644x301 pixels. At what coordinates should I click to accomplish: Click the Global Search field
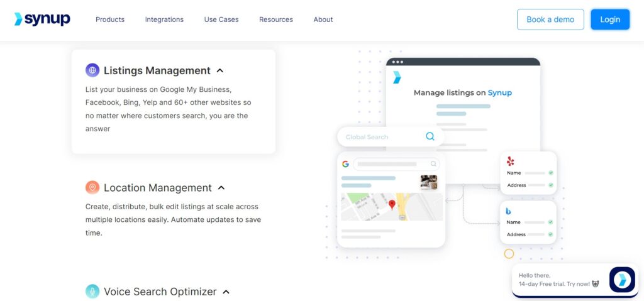(x=391, y=137)
